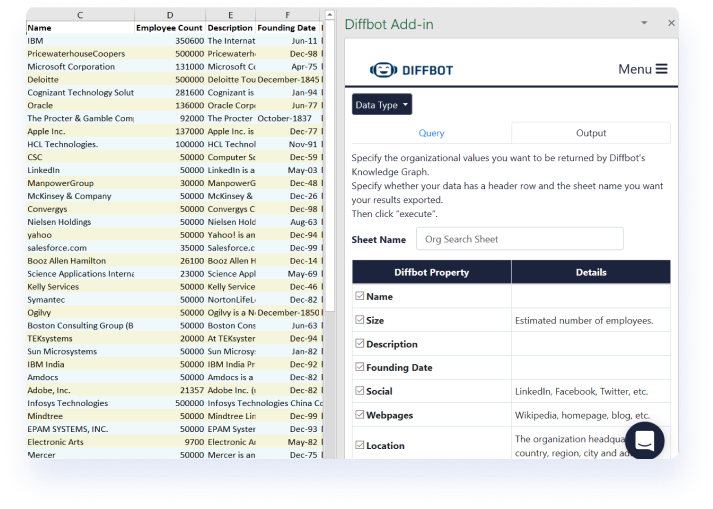Focus the Sheet Name input field
This screenshot has width=713, height=509.
[519, 239]
